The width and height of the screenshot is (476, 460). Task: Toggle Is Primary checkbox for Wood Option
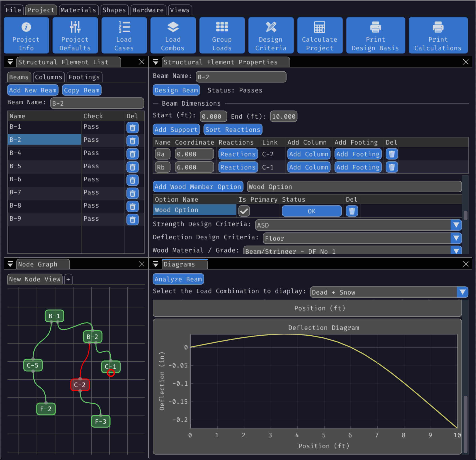click(x=244, y=211)
